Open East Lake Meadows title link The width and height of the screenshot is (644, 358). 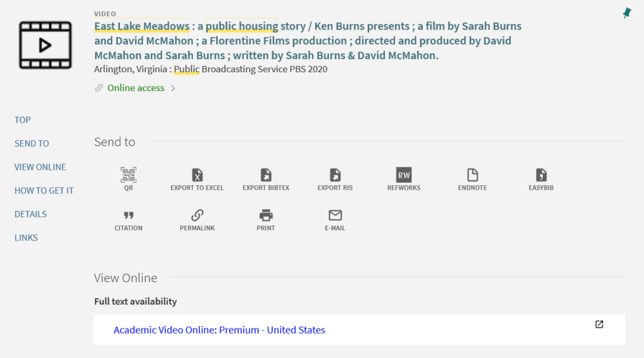(308, 41)
